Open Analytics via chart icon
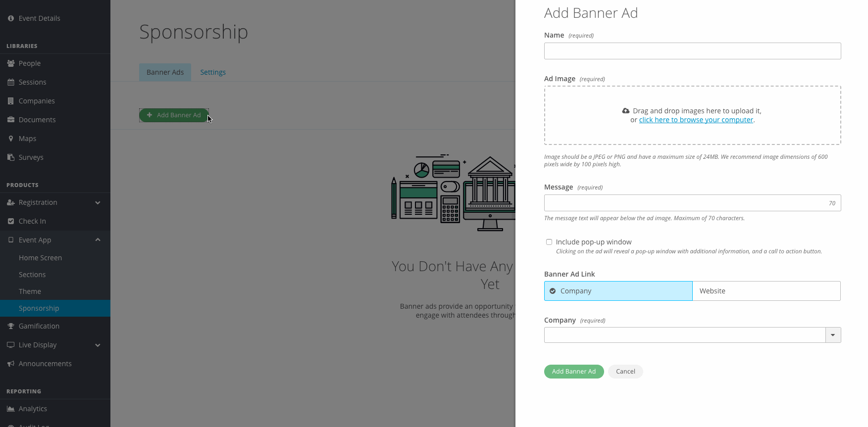Screen dimensions: 868x427 click(11, 409)
